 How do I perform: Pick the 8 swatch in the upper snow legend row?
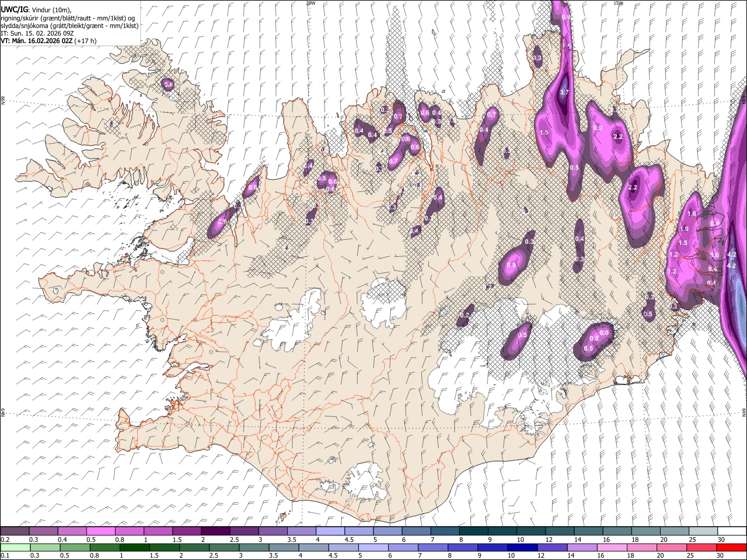[x=474, y=531]
